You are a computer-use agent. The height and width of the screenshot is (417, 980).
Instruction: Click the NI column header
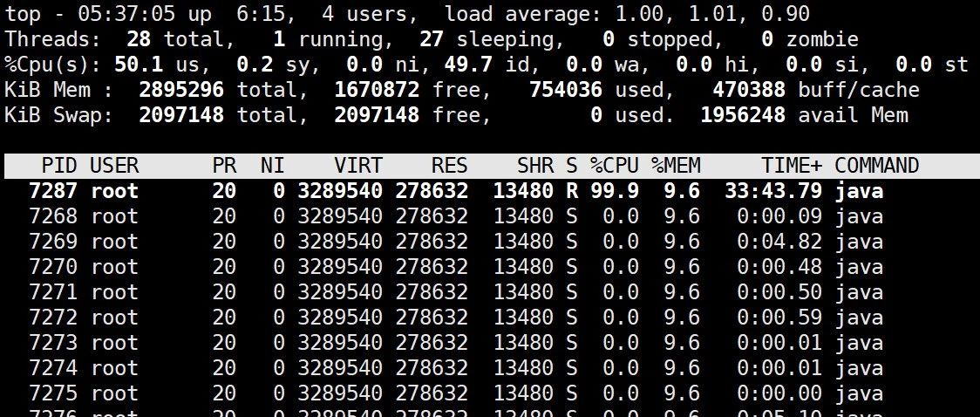pos(273,166)
